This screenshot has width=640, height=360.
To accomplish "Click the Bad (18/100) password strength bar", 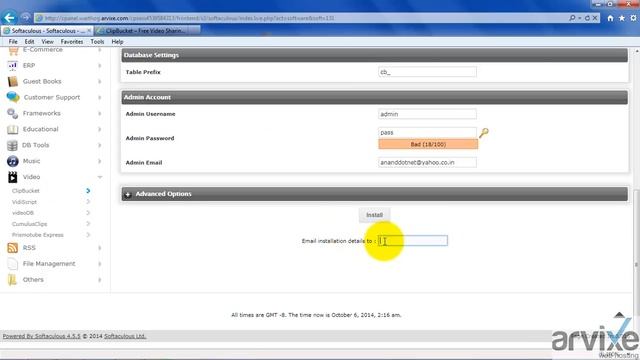I will 428,144.
